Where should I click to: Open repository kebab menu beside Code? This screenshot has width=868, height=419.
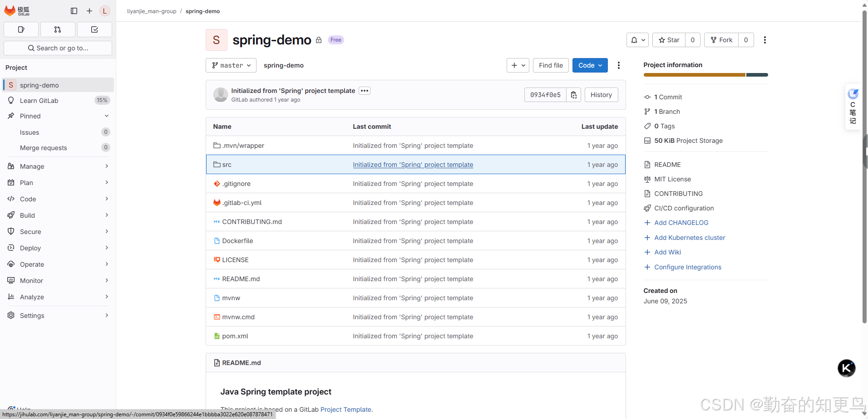point(619,65)
